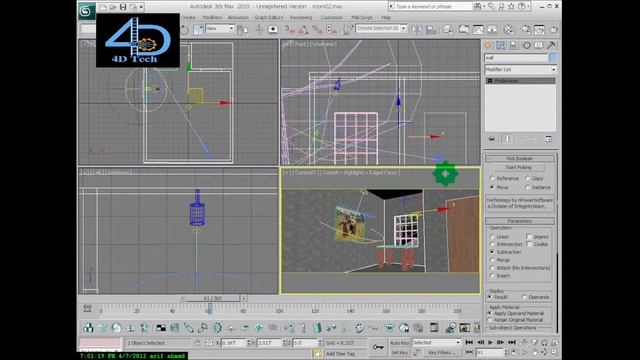This screenshot has height=360, width=640.
Task: Enable the Imprint checkbox
Action: point(529,237)
